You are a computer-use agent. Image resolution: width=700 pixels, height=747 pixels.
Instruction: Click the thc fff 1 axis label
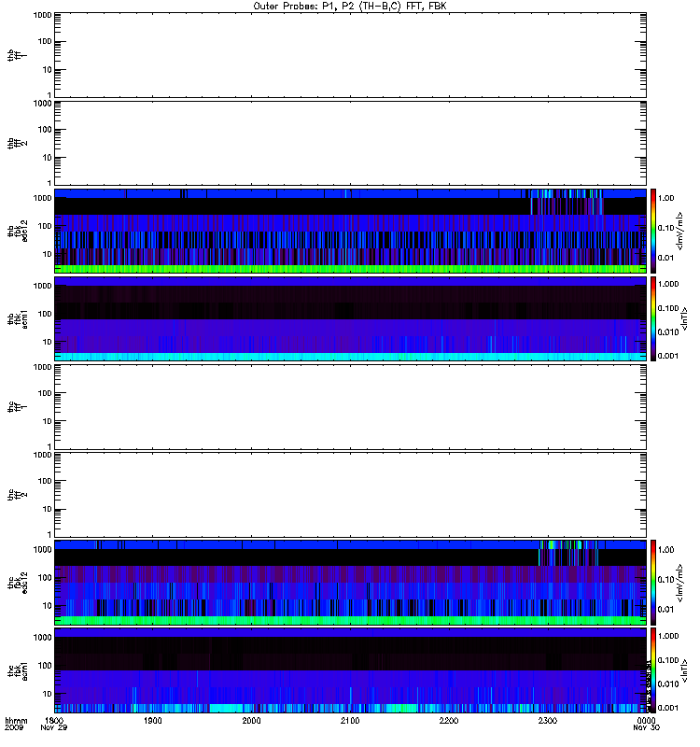(x=17, y=407)
